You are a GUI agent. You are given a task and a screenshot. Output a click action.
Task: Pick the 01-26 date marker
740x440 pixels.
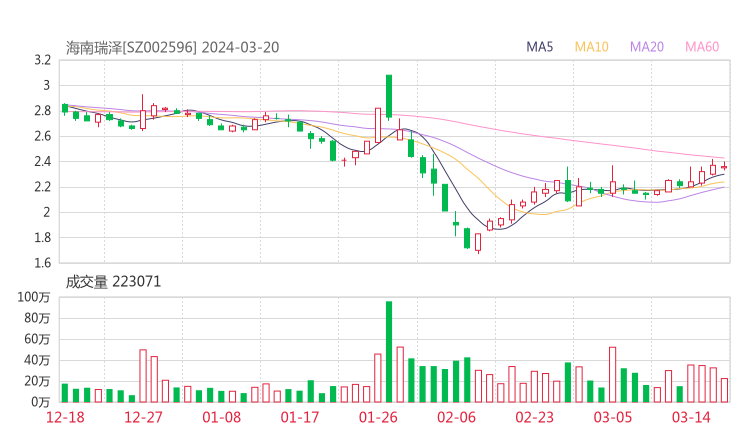click(379, 417)
